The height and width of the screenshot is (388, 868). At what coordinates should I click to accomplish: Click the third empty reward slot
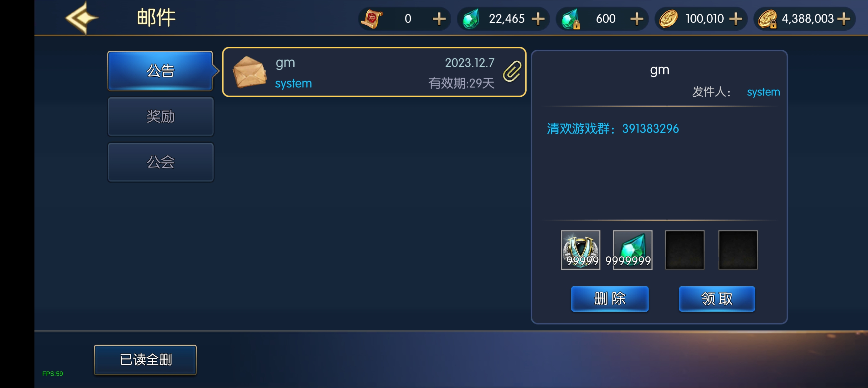click(x=685, y=250)
